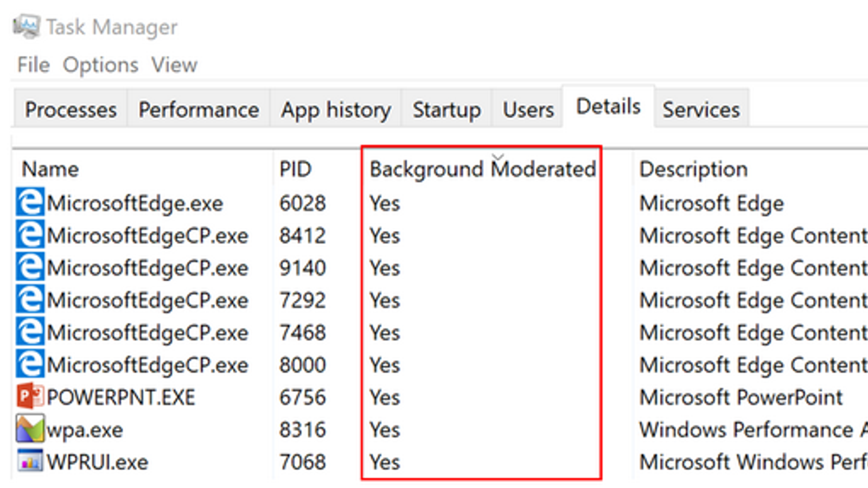Sort processes by the PID column header
Viewport: 868px width, 488px height.
(295, 169)
